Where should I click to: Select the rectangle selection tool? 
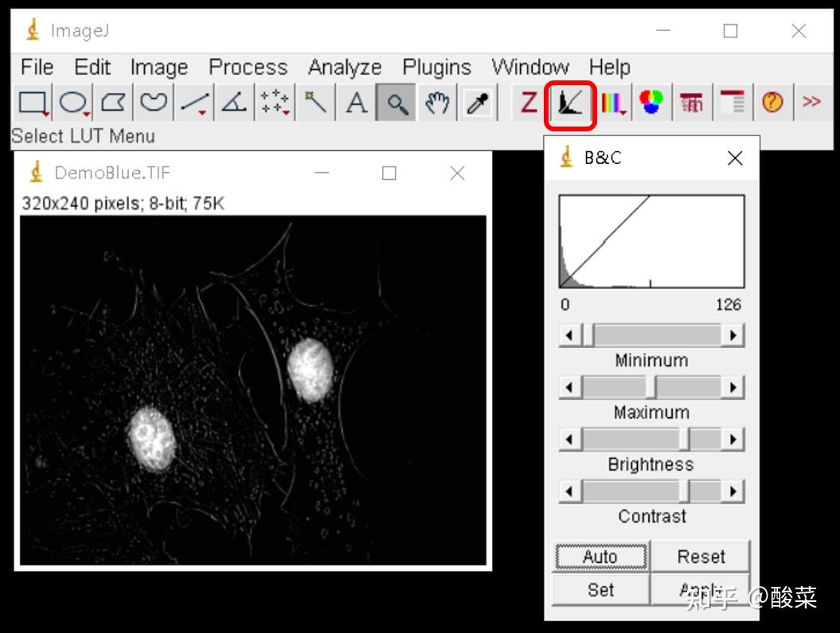[x=30, y=102]
